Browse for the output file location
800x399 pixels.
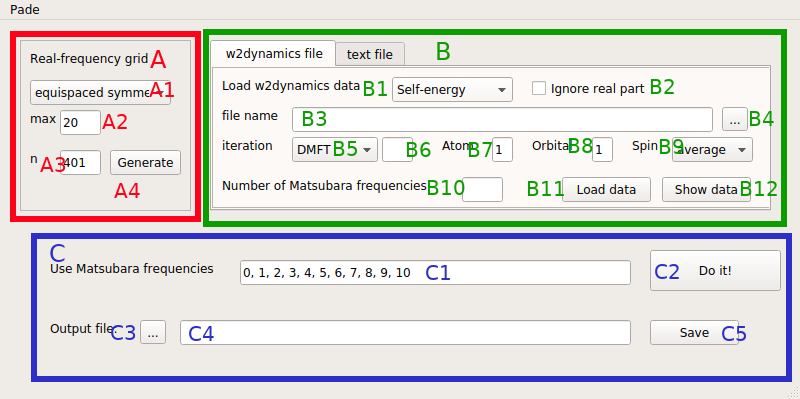153,333
